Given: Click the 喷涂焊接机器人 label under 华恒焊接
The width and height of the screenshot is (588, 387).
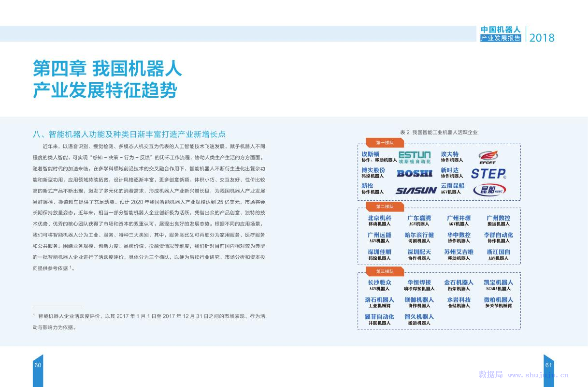Looking at the screenshot, I should (x=419, y=289).
